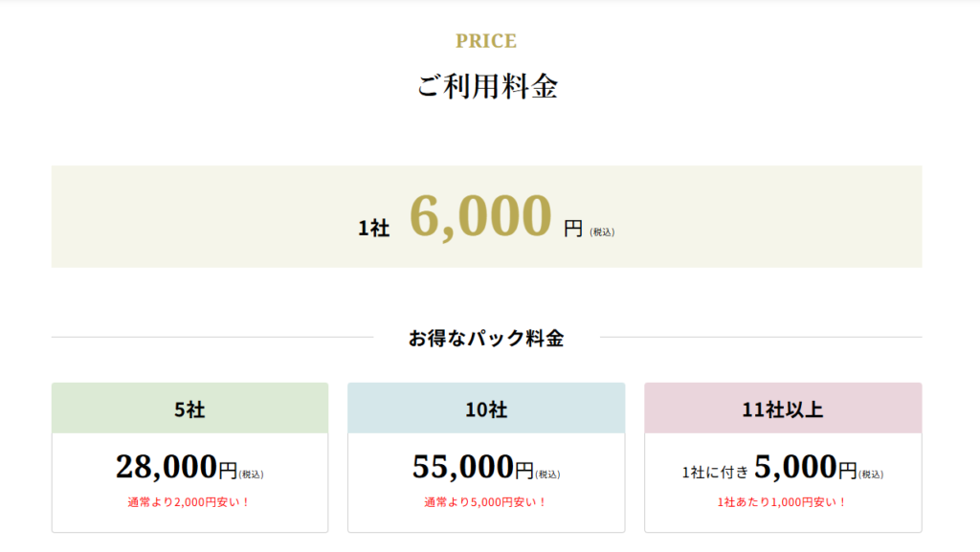Click the 1社 label in the beige banner
This screenshot has width=980, height=552.
[x=374, y=229]
